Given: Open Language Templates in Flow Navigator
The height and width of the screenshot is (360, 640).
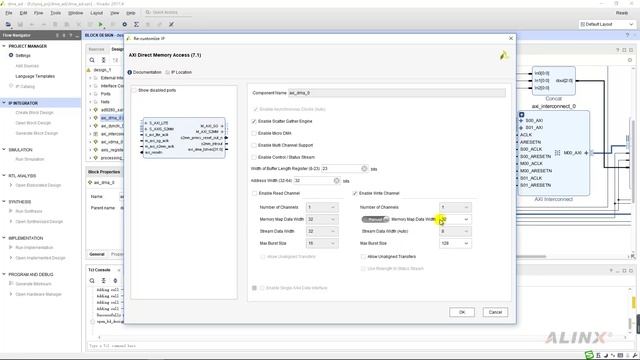Looking at the screenshot, I should [35, 76].
